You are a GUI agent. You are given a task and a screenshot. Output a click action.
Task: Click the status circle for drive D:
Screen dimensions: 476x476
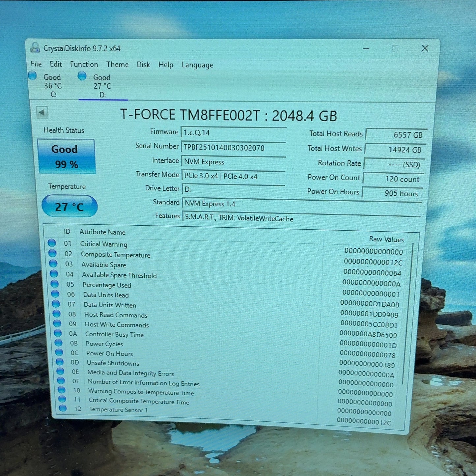point(82,76)
